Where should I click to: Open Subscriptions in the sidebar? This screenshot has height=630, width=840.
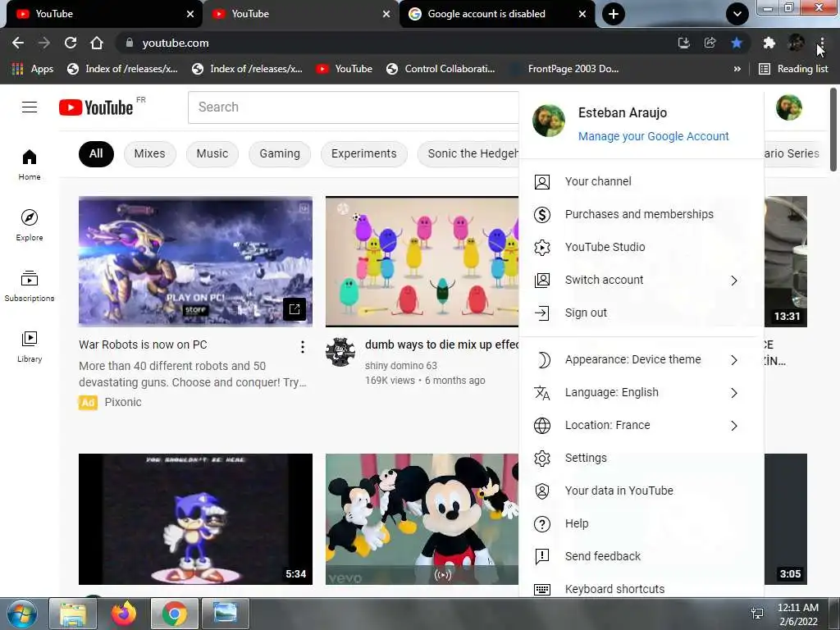click(30, 286)
